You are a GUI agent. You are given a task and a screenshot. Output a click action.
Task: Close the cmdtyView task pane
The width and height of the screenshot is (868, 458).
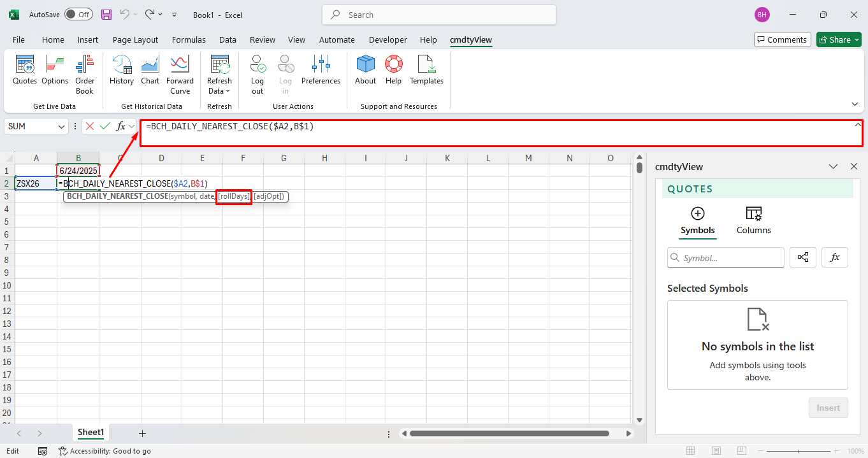pyautogui.click(x=854, y=166)
